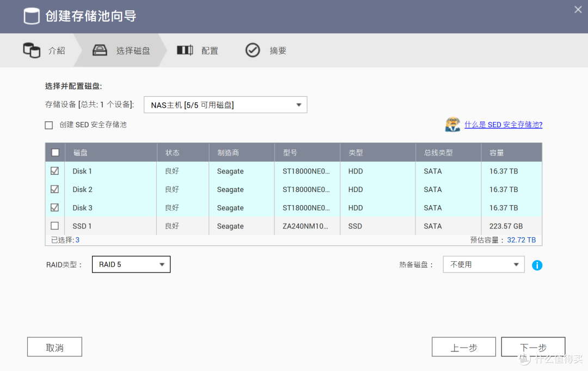Click the estimated capacity 32.72 TB value
This screenshot has width=588, height=371.
[x=521, y=240]
